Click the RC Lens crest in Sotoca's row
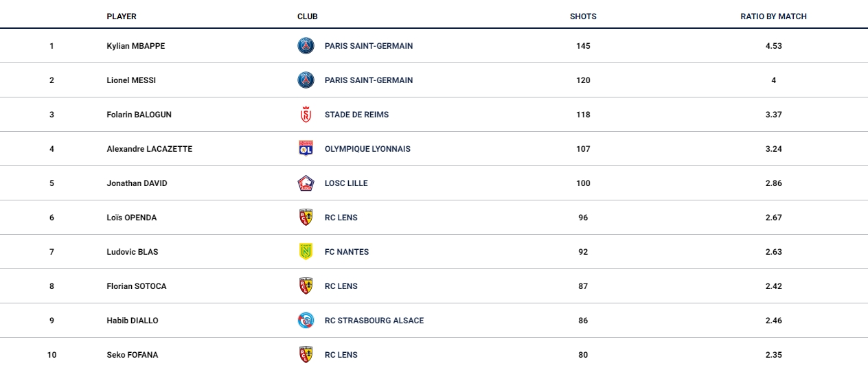The height and width of the screenshot is (370, 868). pyautogui.click(x=306, y=286)
